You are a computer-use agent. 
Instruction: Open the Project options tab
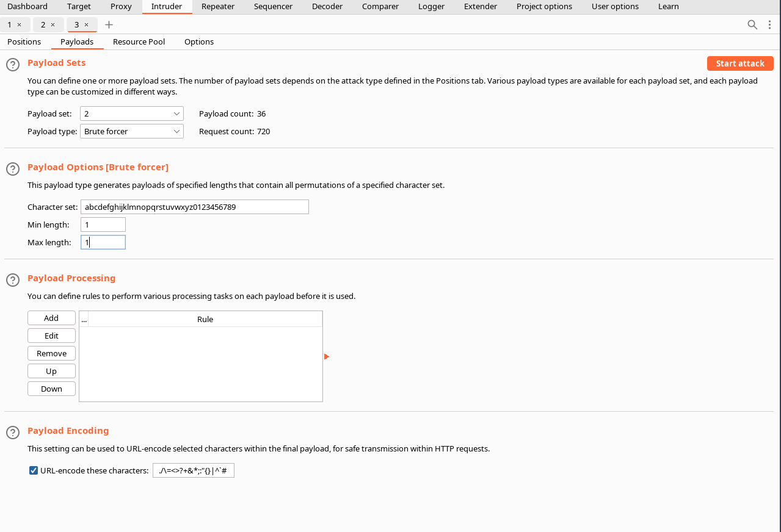click(x=544, y=7)
